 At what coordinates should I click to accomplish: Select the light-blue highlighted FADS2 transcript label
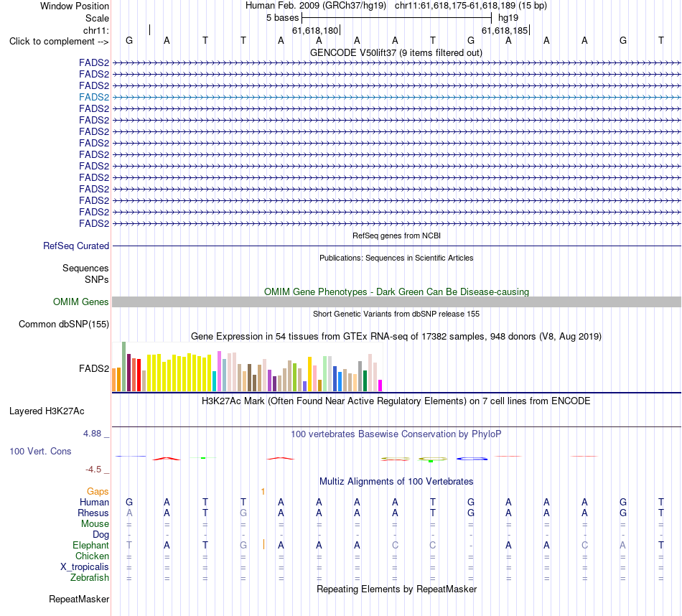pyautogui.click(x=94, y=97)
